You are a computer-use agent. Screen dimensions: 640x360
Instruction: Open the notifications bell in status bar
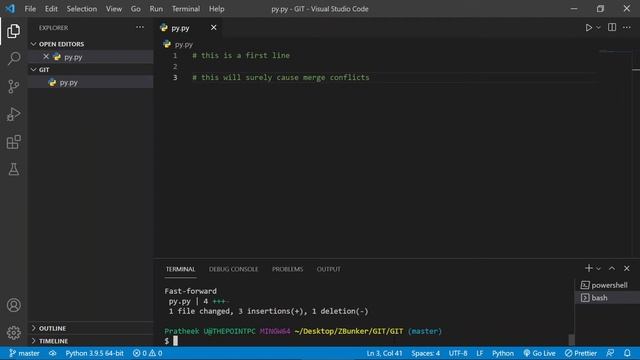[x=627, y=353]
